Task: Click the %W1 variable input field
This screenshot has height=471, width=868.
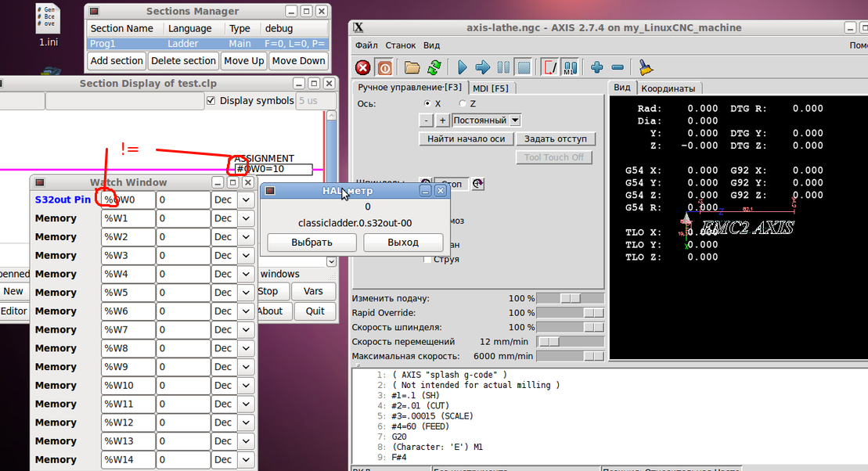Action: coord(128,218)
